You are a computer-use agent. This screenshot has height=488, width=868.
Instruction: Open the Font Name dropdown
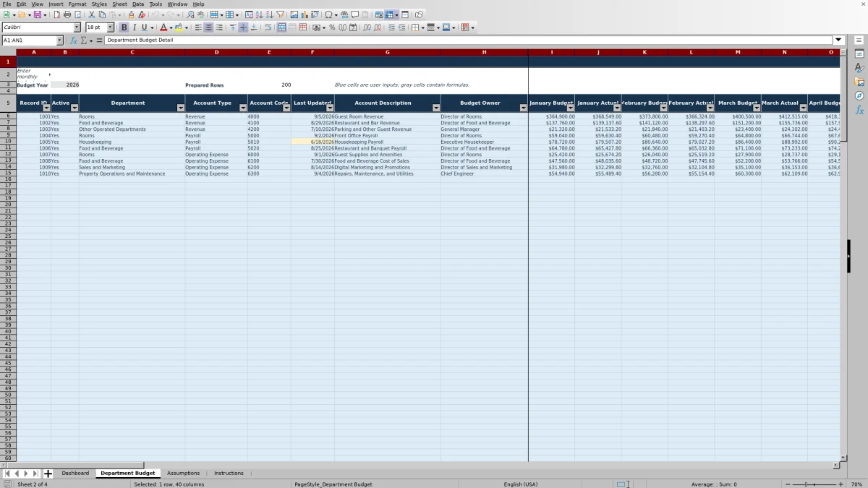[x=77, y=27]
